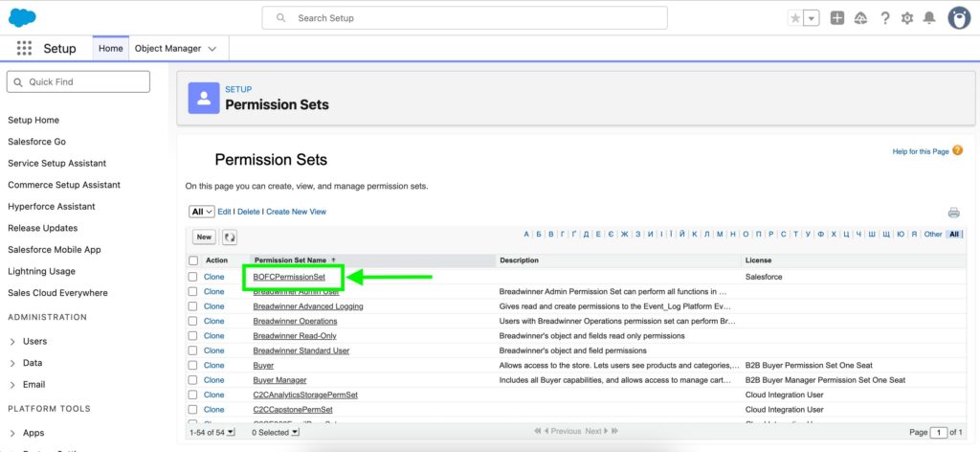The width and height of the screenshot is (980, 452).
Task: Switch to the Home tab
Action: [111, 48]
